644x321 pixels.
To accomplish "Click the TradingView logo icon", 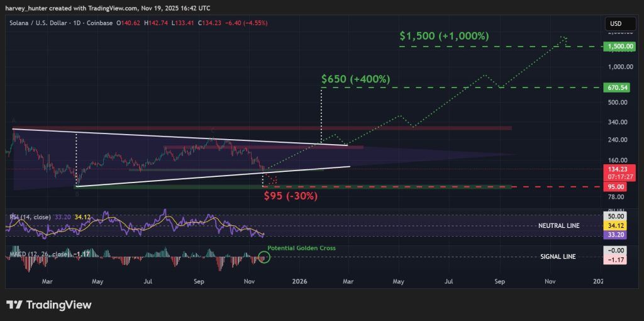I will pos(14,305).
